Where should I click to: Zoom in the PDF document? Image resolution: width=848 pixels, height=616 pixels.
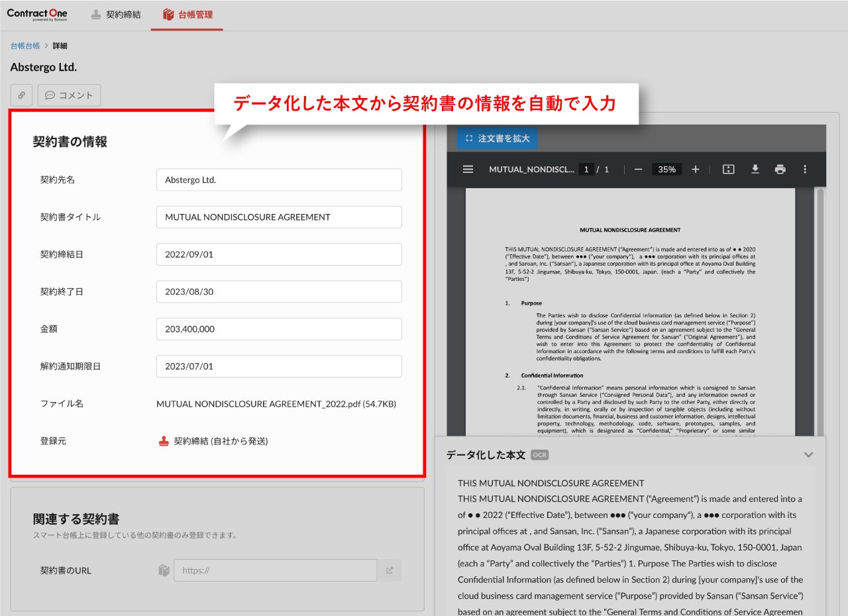coord(696,170)
